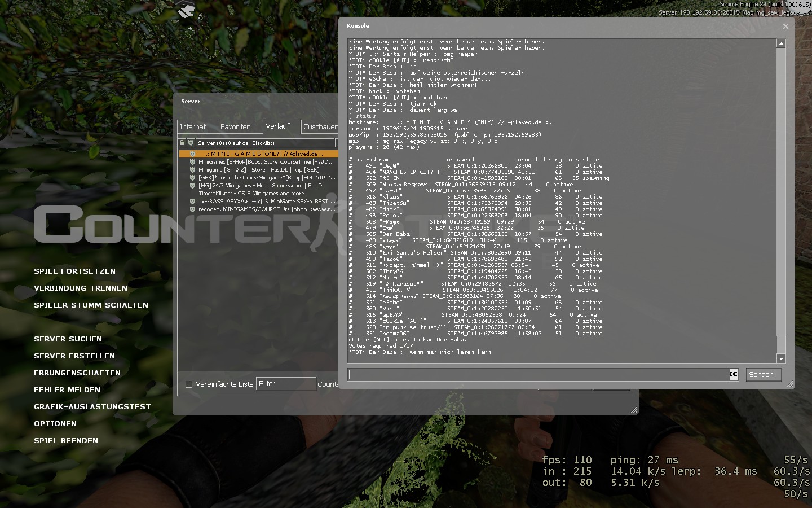
Task: Click the fps 110 net graph value
Action: click(567, 460)
